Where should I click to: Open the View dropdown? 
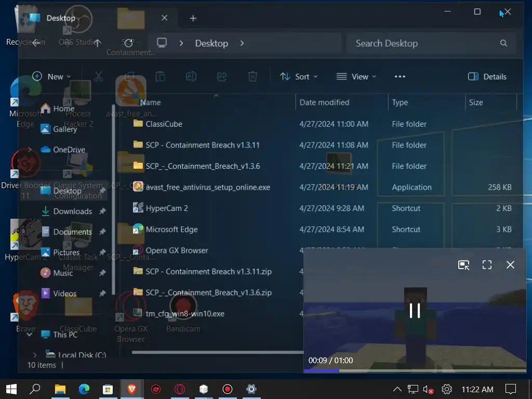pyautogui.click(x=356, y=77)
